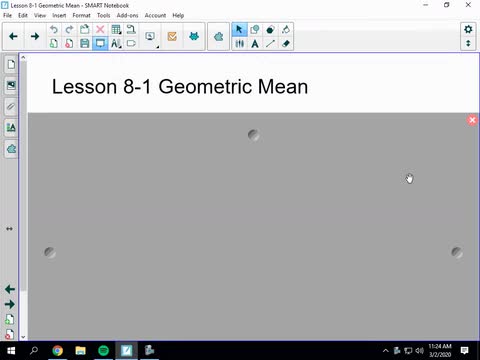Select the Text tool (A icon)

(255, 43)
